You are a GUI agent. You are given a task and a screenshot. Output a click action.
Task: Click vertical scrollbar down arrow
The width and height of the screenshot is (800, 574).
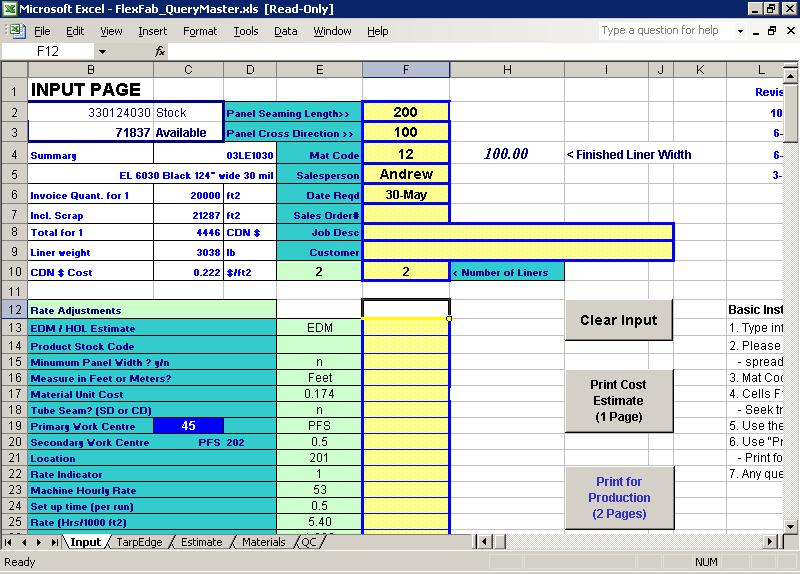(x=790, y=527)
